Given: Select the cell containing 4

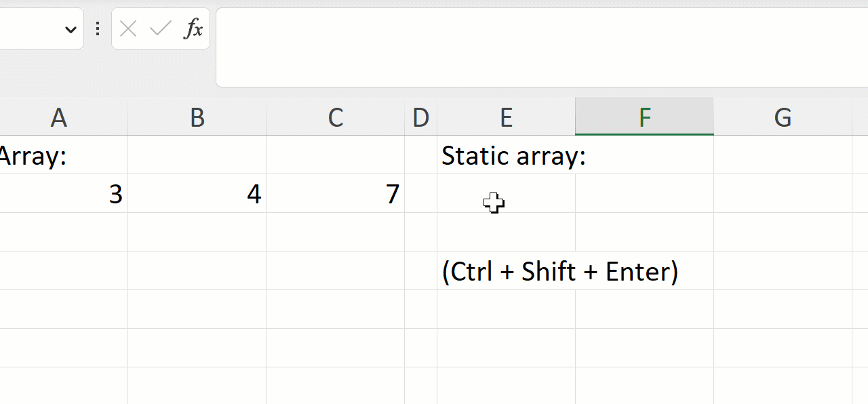Looking at the screenshot, I should tap(197, 194).
